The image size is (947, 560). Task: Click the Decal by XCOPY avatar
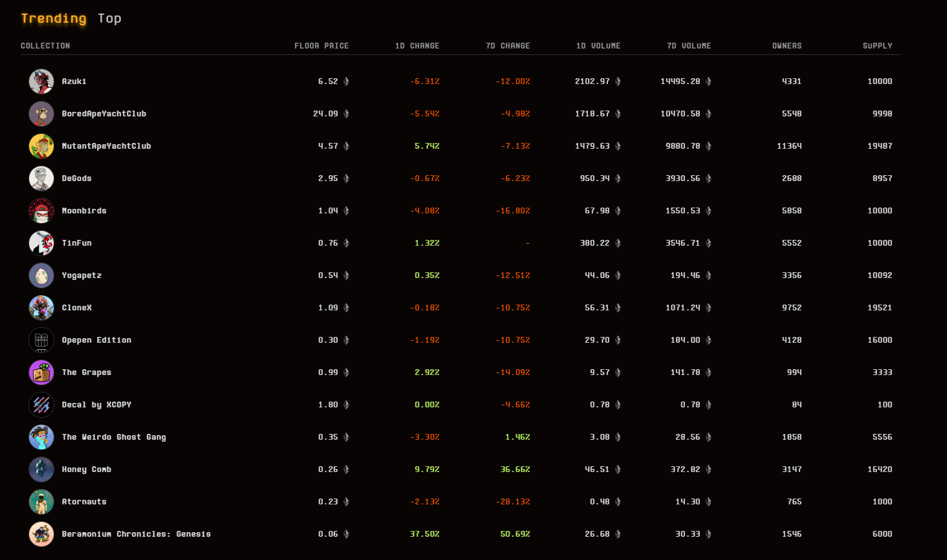coord(41,405)
